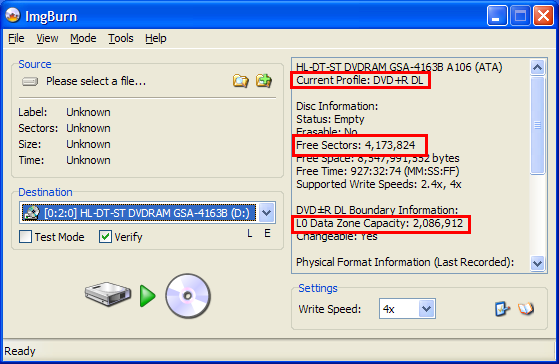Expand the Destination drive dropdown
The height and width of the screenshot is (364, 559).
point(266,213)
